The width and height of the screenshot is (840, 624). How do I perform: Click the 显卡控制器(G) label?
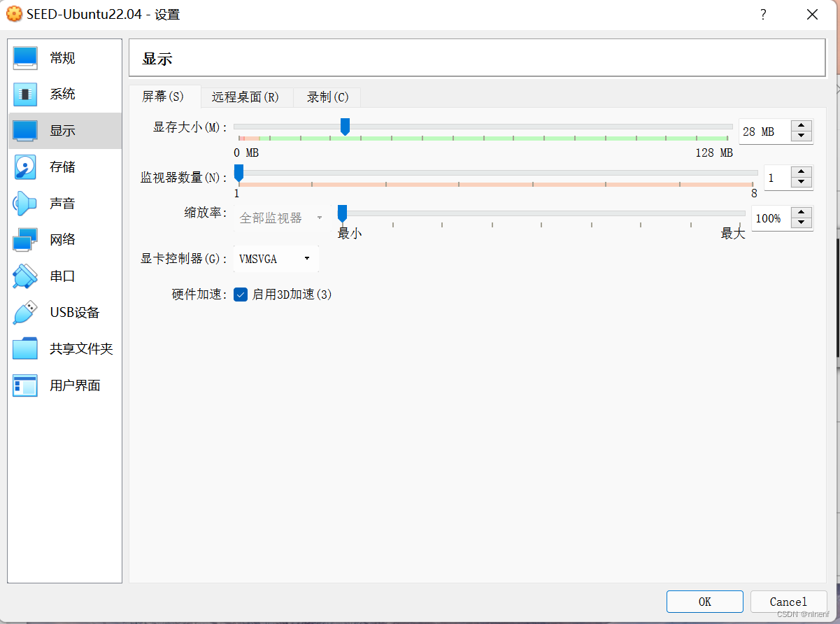(x=184, y=259)
